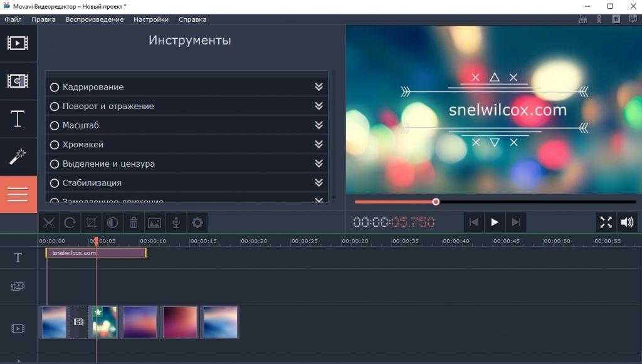
Task: Click the 00:00:05.750 timecode display
Action: pyautogui.click(x=394, y=222)
